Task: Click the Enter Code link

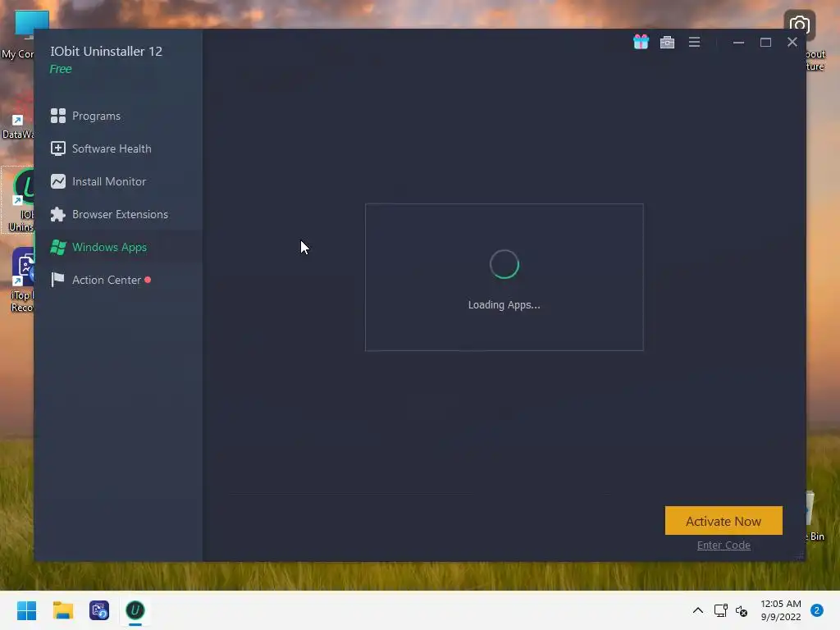Action: pyautogui.click(x=724, y=545)
